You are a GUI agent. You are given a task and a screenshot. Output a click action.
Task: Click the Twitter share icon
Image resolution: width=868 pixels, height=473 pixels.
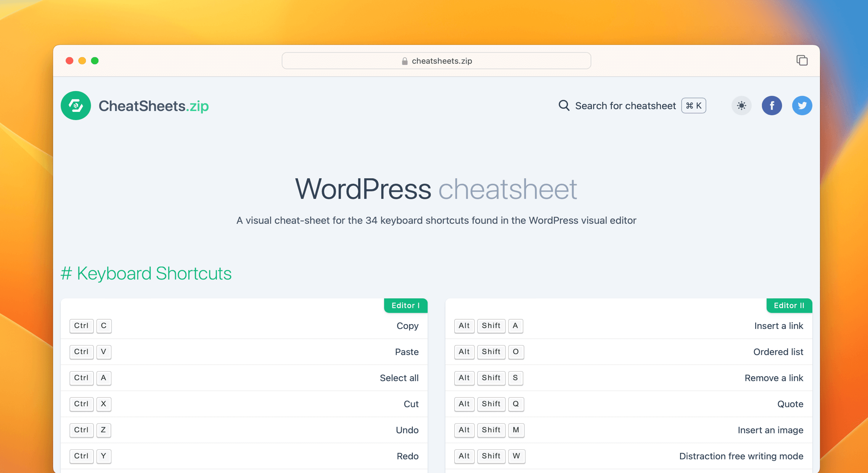802,106
